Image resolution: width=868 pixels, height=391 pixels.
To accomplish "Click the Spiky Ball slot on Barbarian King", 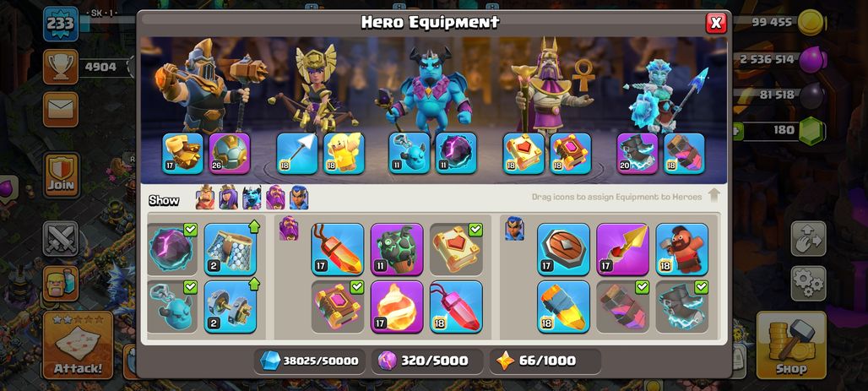I will point(230,154).
